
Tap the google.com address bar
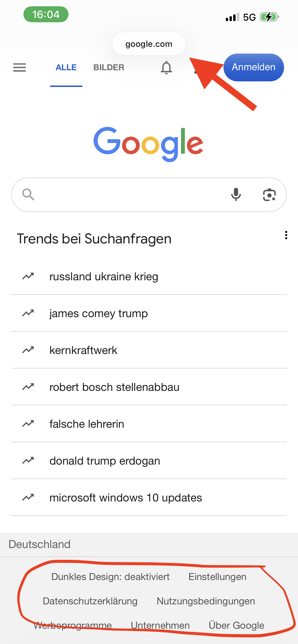149,44
